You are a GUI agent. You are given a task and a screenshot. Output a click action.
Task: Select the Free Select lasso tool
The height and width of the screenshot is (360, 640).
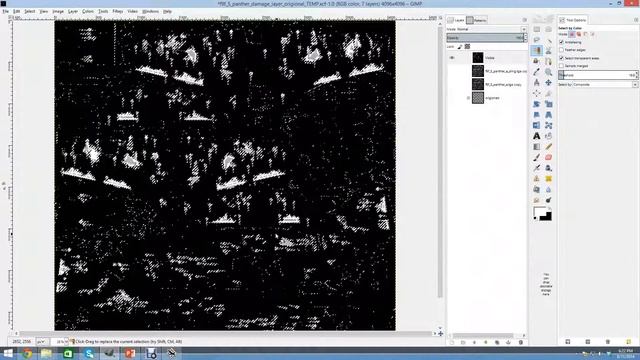537,40
